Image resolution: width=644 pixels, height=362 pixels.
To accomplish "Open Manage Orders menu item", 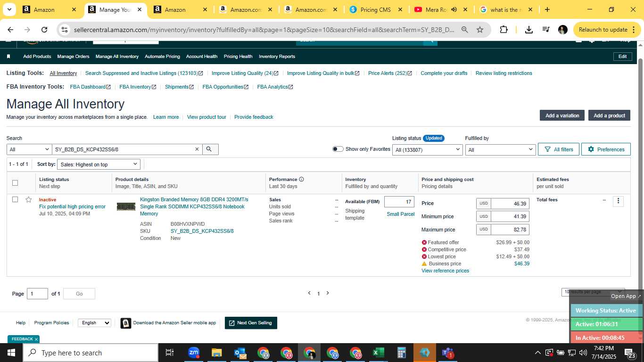I will click(73, 57).
